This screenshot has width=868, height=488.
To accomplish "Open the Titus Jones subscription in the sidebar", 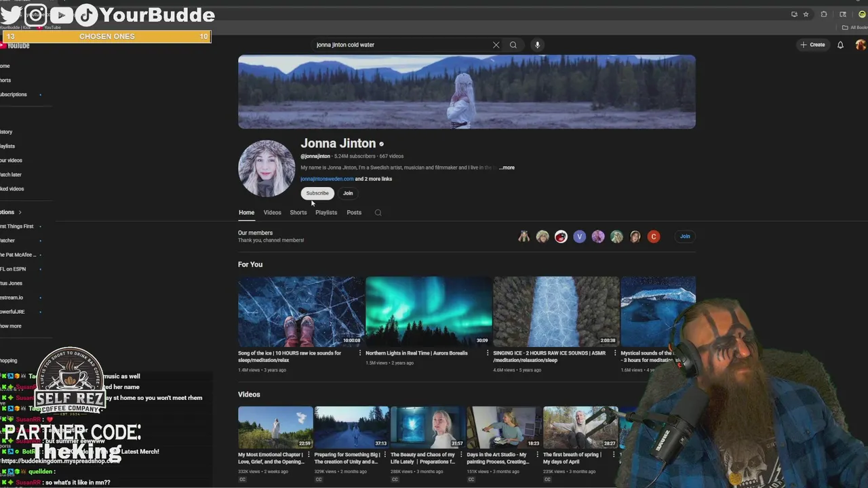I will pos(12,283).
